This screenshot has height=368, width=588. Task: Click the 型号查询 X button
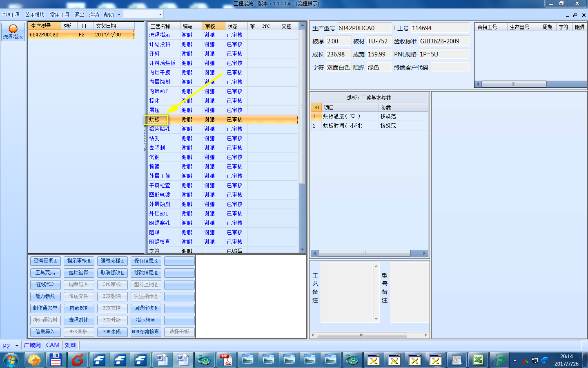point(45,261)
